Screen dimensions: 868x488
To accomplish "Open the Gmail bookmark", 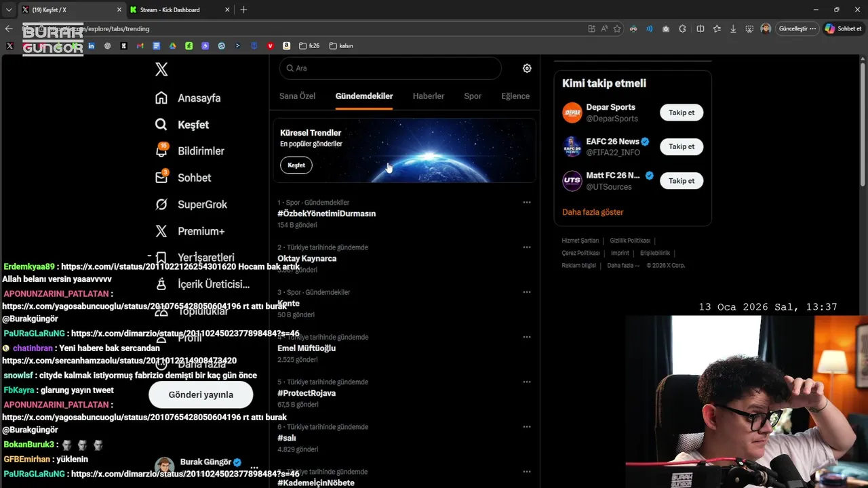I will tap(140, 46).
